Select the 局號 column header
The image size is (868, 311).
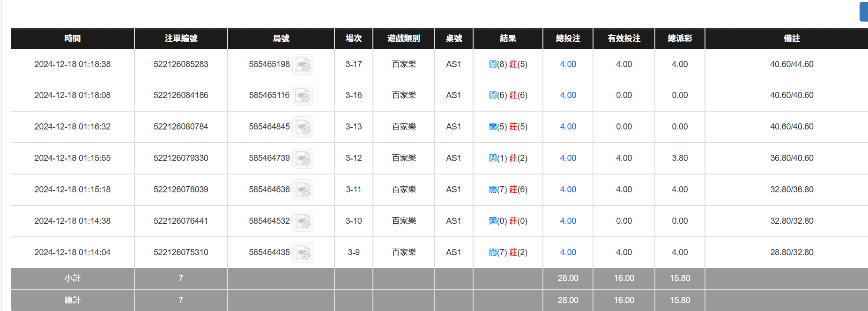[281, 38]
